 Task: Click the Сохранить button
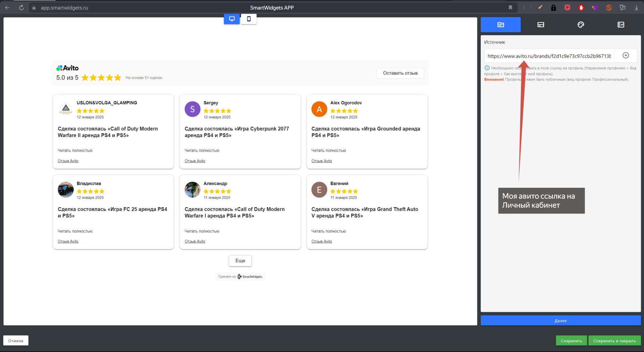tap(571, 341)
